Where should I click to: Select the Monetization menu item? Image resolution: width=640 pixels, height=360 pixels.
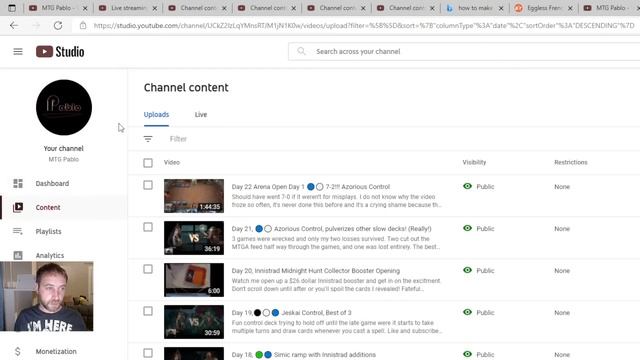pos(56,351)
